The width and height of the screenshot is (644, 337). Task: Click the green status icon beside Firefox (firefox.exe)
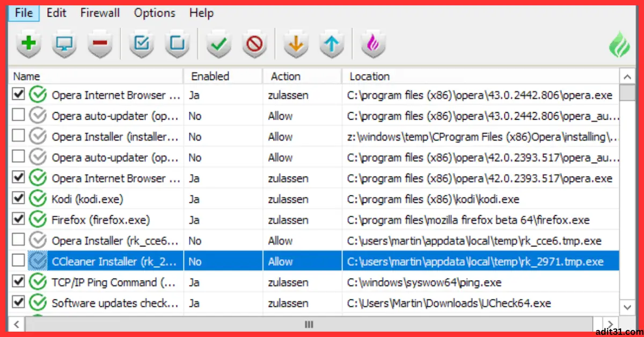[38, 220]
